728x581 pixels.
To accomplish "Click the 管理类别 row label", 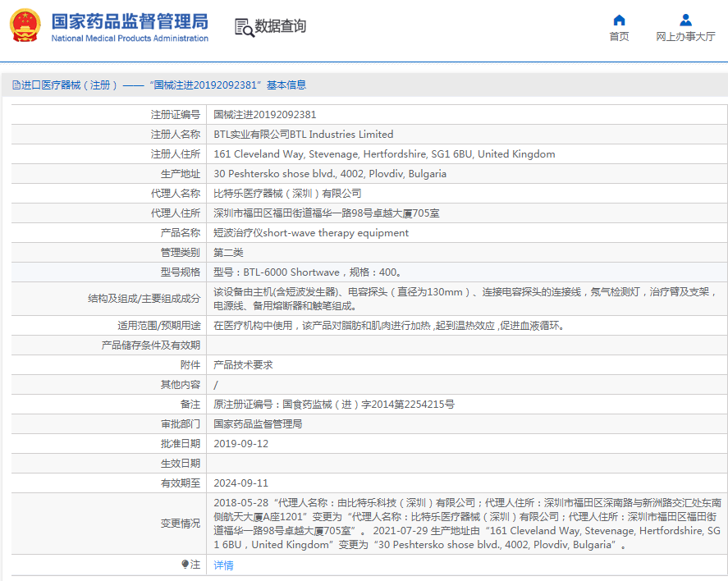I will point(180,253).
